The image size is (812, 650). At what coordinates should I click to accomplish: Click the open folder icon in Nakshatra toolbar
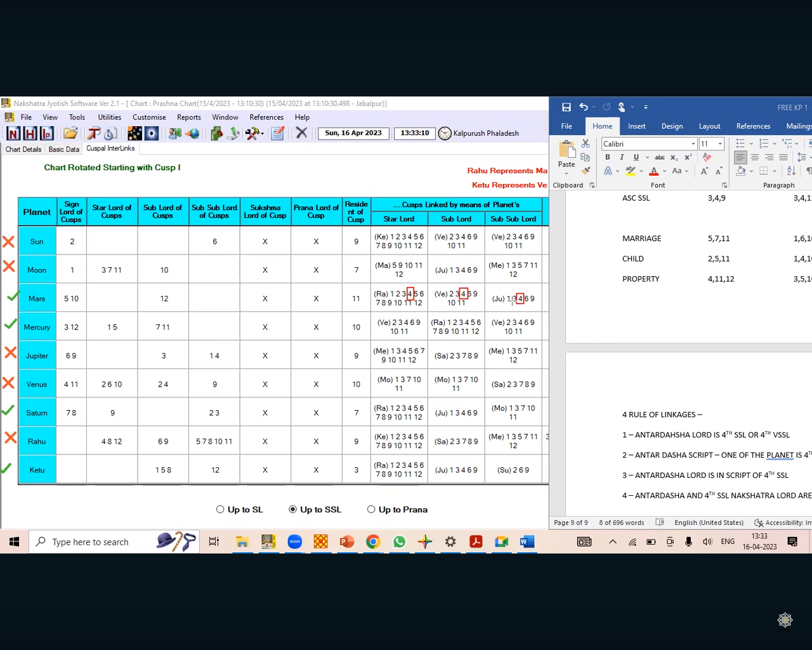click(x=70, y=133)
